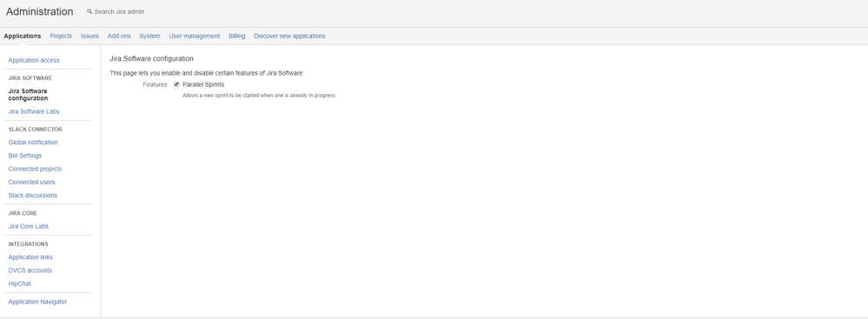Viewport: 868px width, 319px height.
Task: Open the Add-ons tab
Action: click(119, 36)
